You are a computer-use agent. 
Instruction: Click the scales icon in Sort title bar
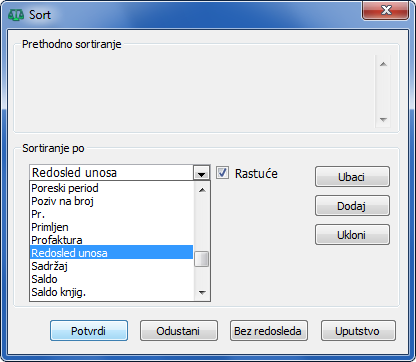(16, 15)
